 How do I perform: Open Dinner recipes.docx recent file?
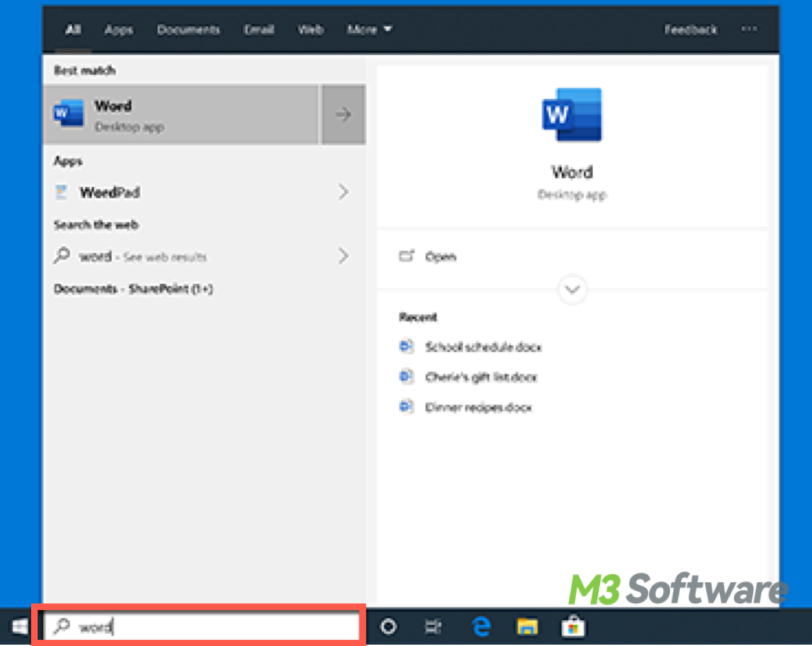(478, 408)
